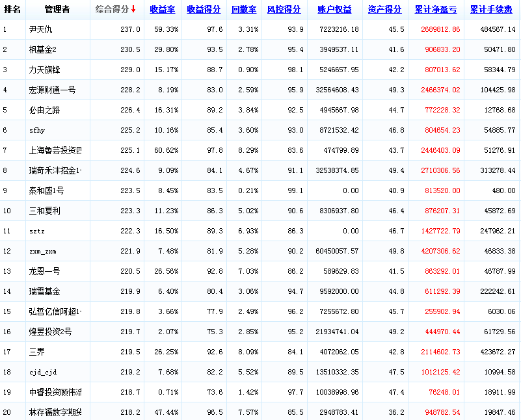The height and width of the screenshot is (420, 521).
Task: Click 累计手续费 value 484567.14
Action: click(498, 29)
